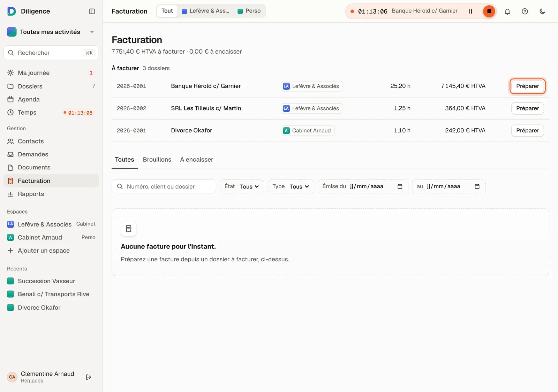This screenshot has width=558, height=392.
Task: Click the Ma journée sun icon
Action: coord(10,73)
